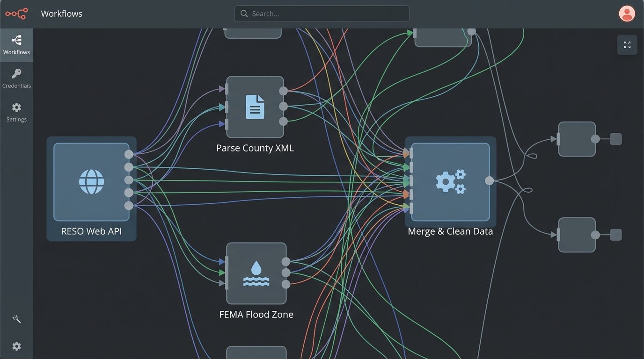Select the FEMA Flood Zone droplet icon
This screenshot has width=644, height=359.
tap(256, 273)
